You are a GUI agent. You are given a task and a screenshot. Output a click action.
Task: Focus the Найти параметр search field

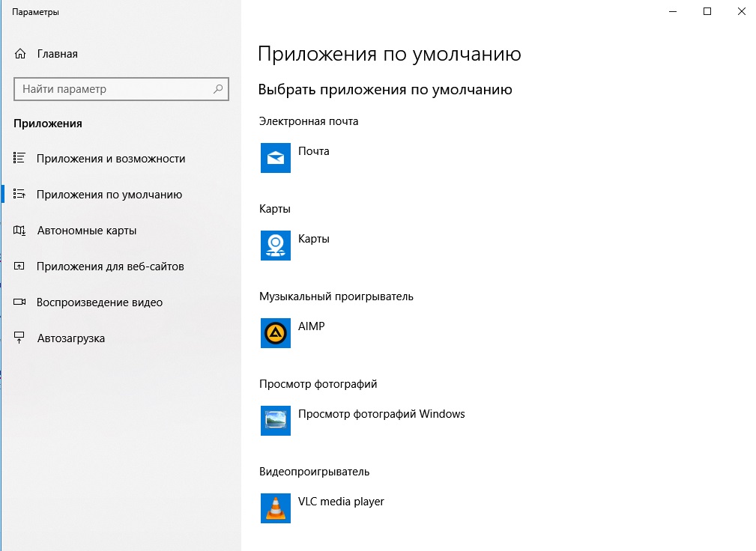[112, 89]
